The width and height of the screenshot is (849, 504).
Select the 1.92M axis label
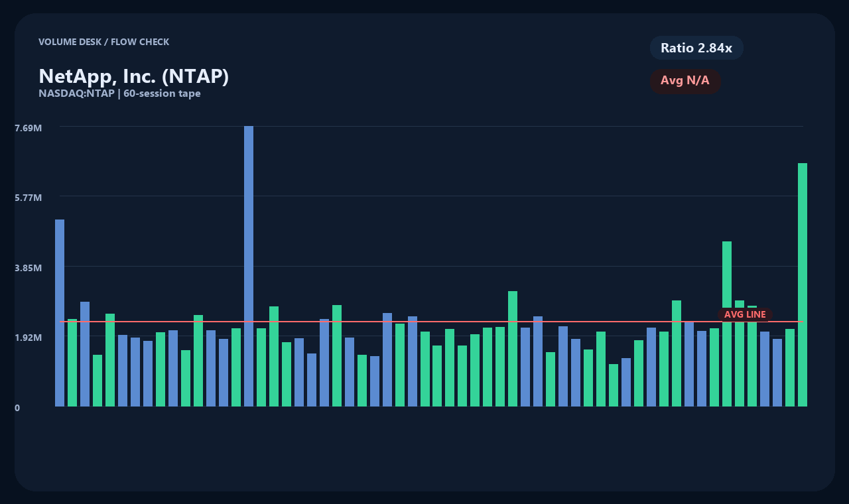tap(28, 338)
